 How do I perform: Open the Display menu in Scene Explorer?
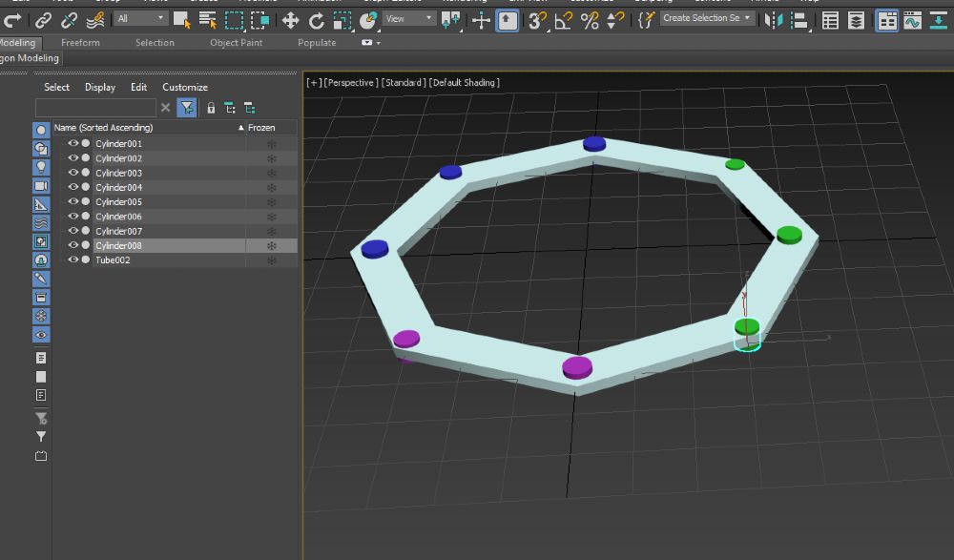[100, 87]
